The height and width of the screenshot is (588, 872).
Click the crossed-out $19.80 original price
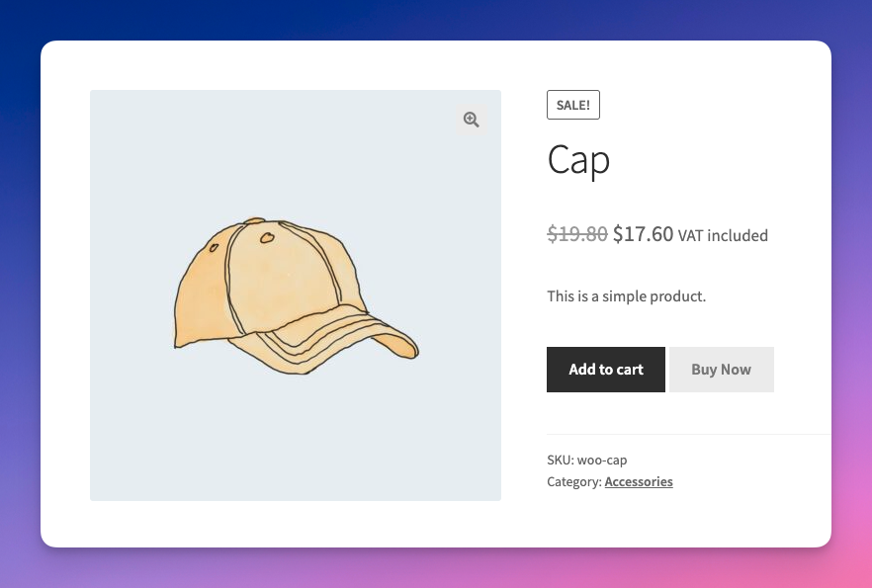[x=576, y=233]
